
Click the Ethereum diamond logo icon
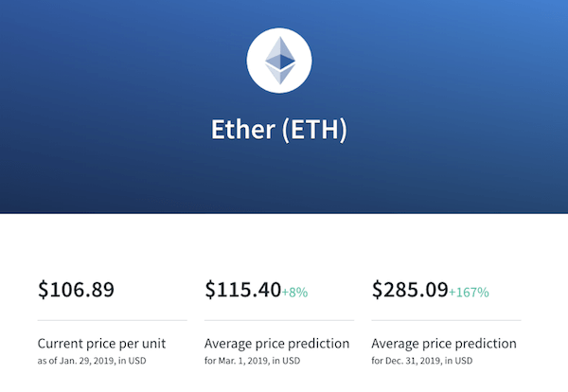tap(280, 61)
